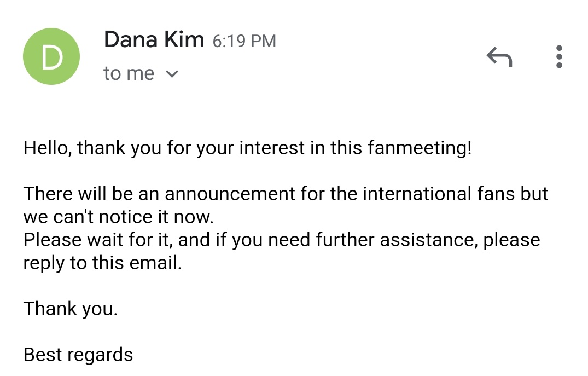Click the word 'fanmeeting!' in the message
This screenshot has height=376, width=588.
pos(420,148)
